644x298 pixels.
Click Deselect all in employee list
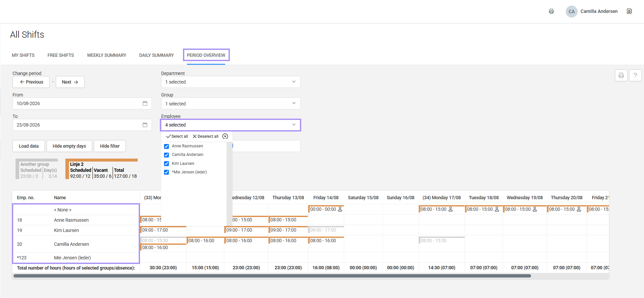[x=205, y=136]
